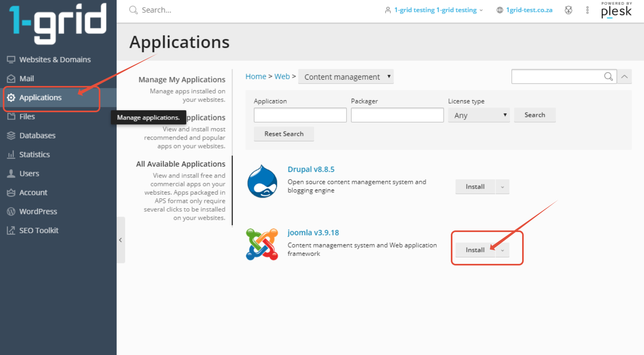Open the License type Any dropdown
Viewport: 644px width, 355px height.
click(479, 115)
